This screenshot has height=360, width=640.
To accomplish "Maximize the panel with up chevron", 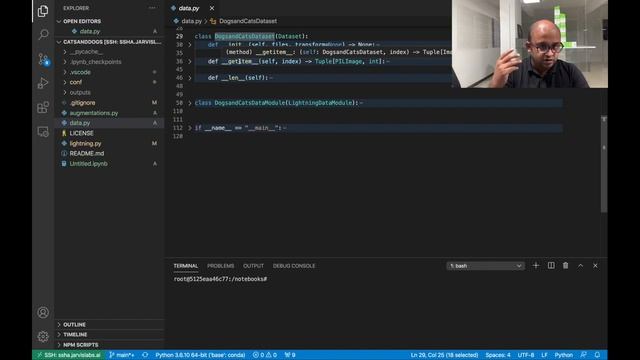I will tap(580, 266).
